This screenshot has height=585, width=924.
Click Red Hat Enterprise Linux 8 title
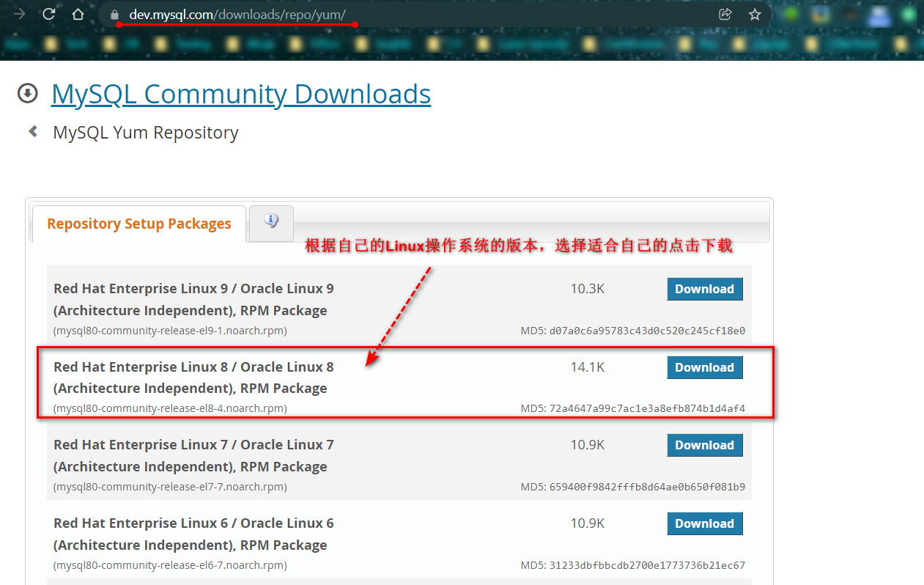tap(193, 378)
